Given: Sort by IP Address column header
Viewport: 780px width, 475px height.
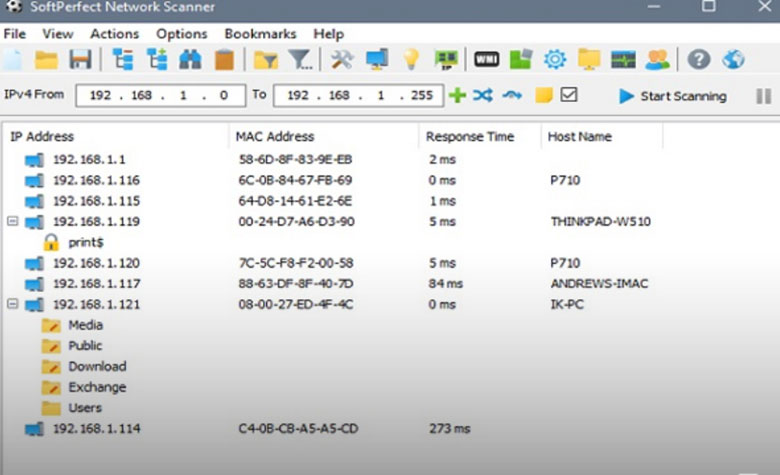Looking at the screenshot, I should pos(115,136).
